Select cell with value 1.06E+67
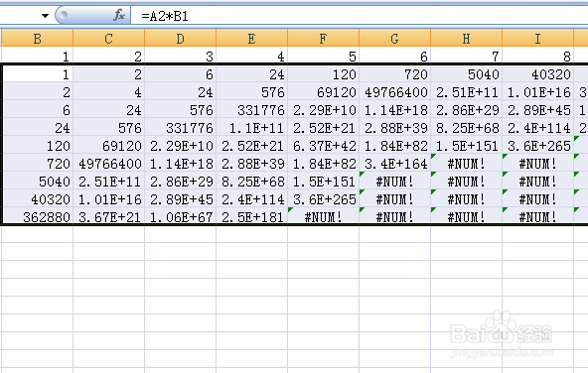Screen dimensions: 588x373 coord(181,217)
